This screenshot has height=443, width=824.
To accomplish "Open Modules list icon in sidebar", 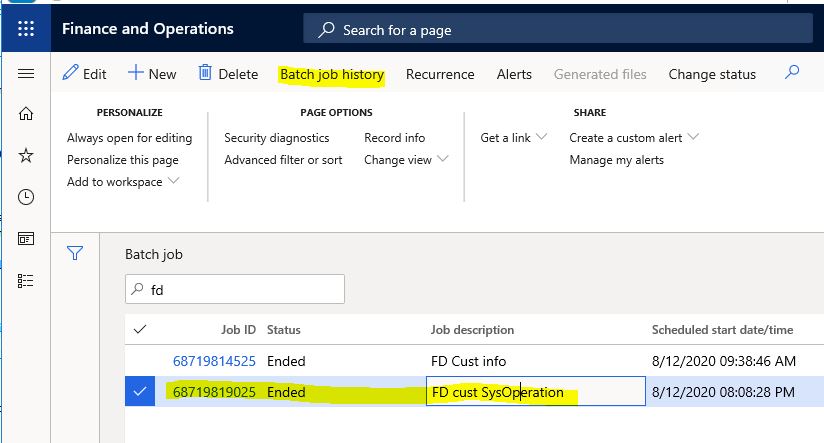I will 26,281.
